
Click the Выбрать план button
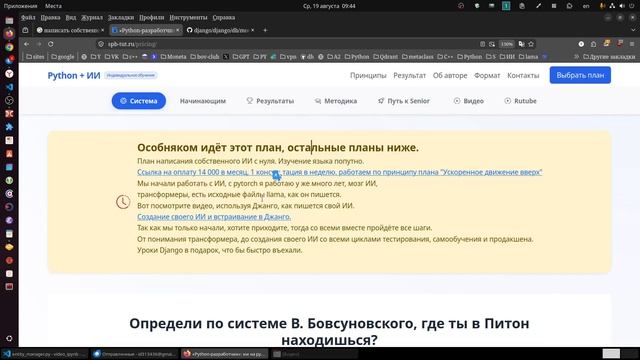click(580, 75)
